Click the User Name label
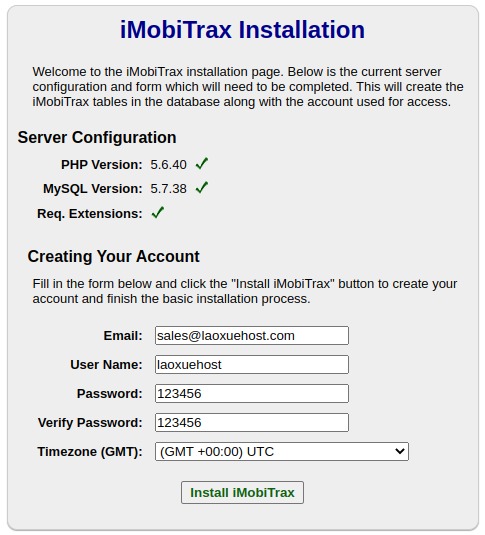 (106, 365)
